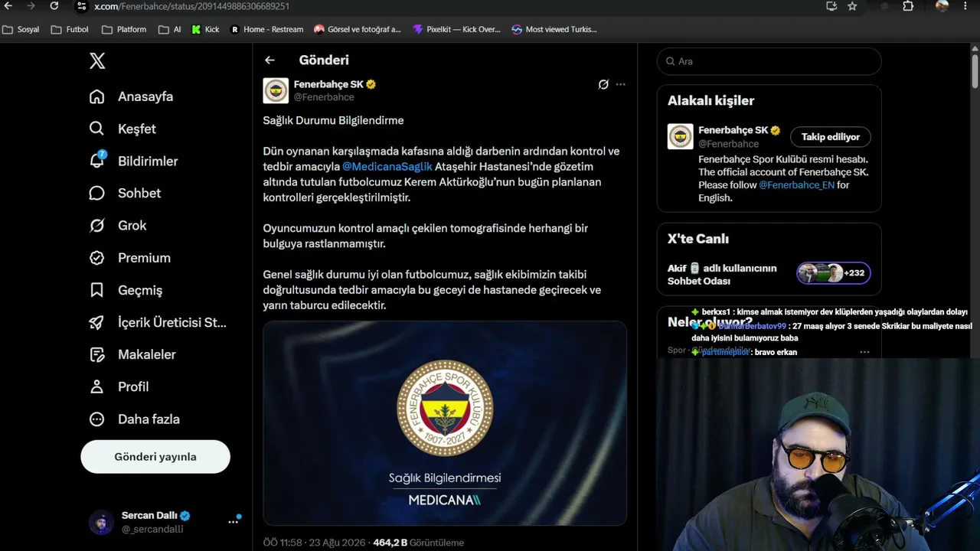Open the browser profile avatar
980x551 pixels.
pyautogui.click(x=942, y=6)
